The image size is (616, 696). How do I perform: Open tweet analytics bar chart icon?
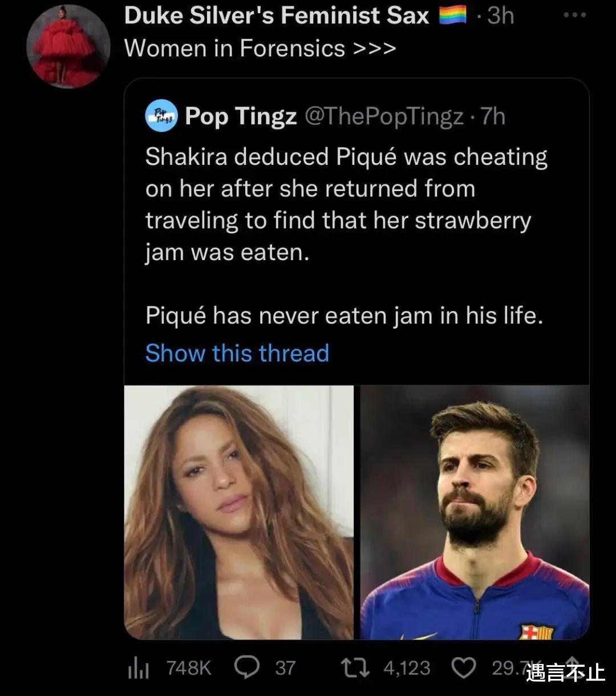(137, 669)
